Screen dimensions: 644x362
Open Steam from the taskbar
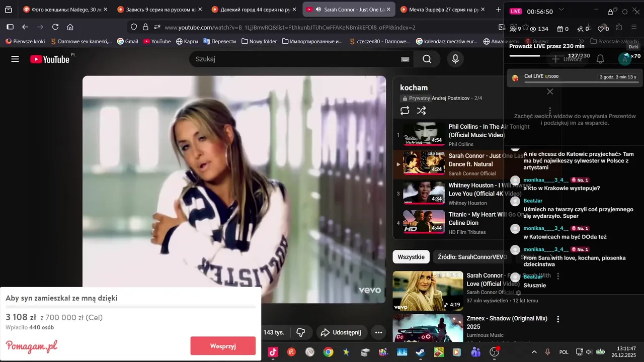point(421,352)
